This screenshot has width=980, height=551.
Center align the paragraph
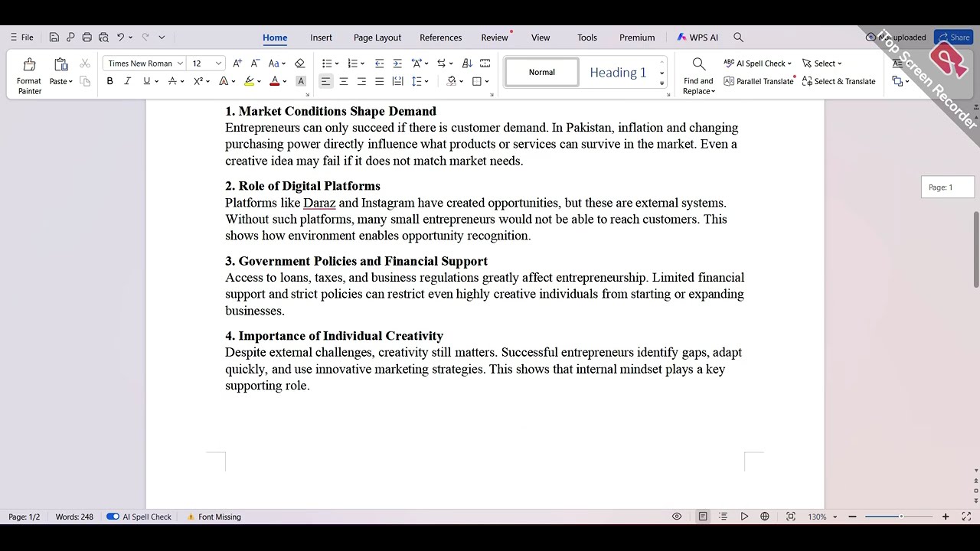(344, 81)
